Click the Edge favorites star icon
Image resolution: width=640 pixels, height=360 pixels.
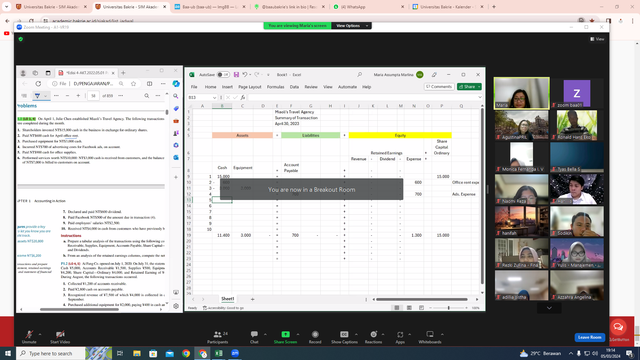[133, 84]
